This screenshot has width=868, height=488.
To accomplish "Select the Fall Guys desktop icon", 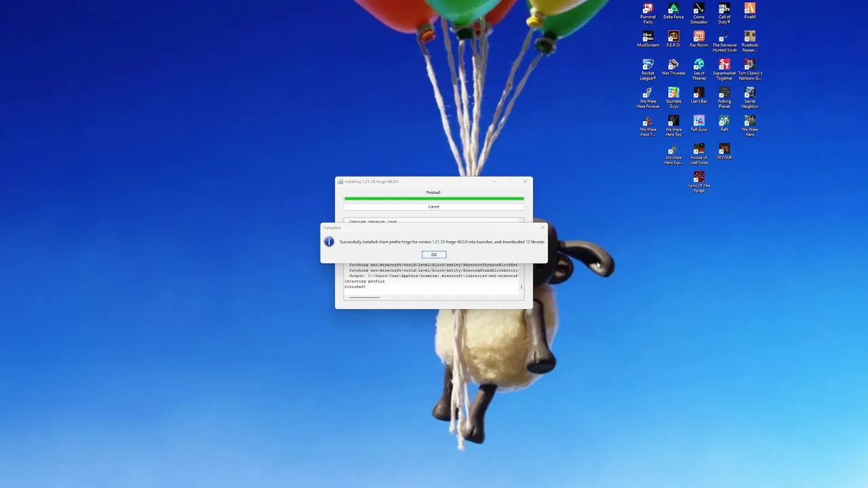I will [698, 124].
